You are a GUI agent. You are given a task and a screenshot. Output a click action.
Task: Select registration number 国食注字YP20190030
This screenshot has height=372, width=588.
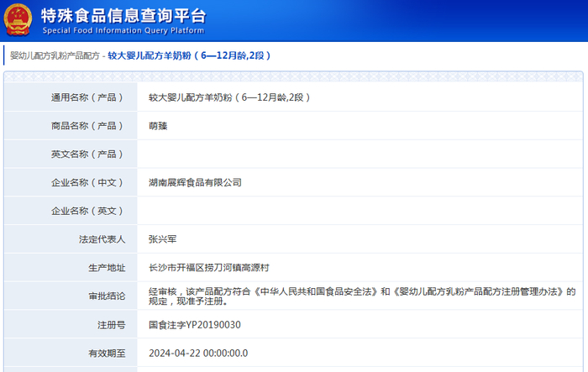click(195, 325)
